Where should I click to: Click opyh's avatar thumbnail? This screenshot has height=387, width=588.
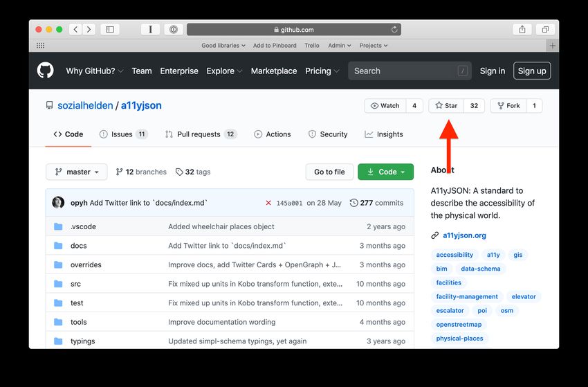(58, 203)
